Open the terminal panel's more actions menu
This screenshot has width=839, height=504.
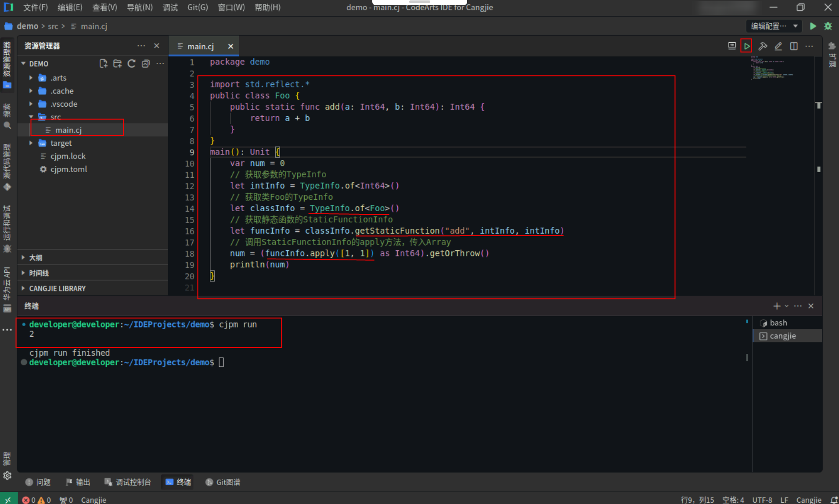point(798,306)
